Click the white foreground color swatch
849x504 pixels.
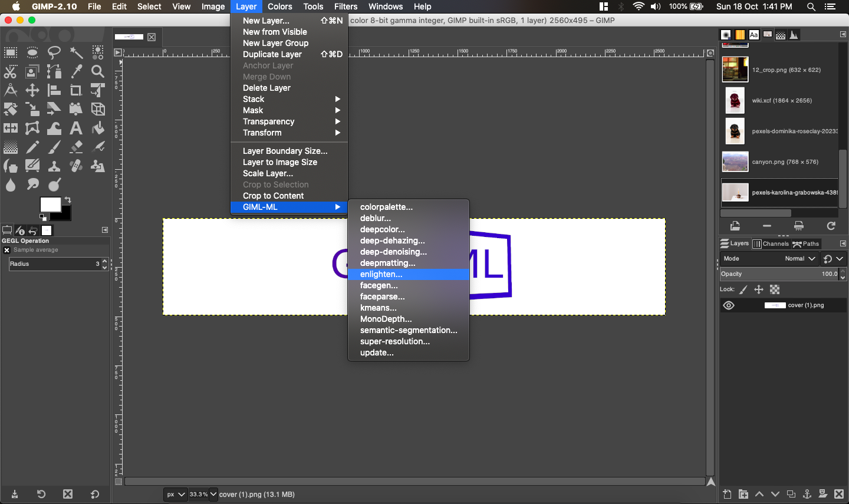pos(49,204)
